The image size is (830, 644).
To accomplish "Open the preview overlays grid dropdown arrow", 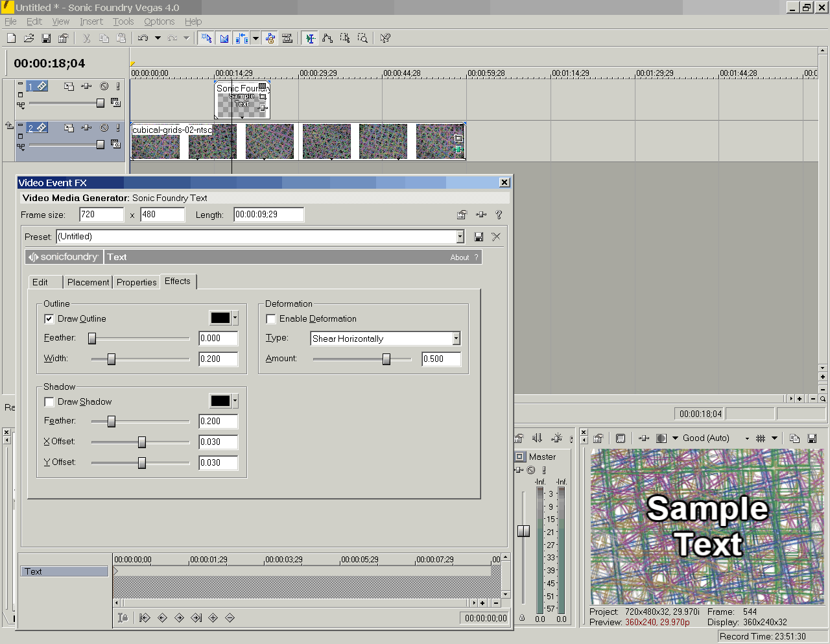I will point(775,438).
